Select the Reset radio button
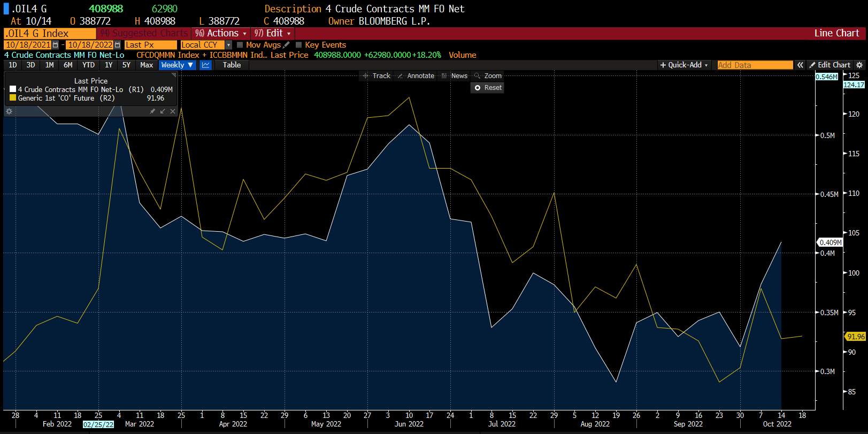 478,88
